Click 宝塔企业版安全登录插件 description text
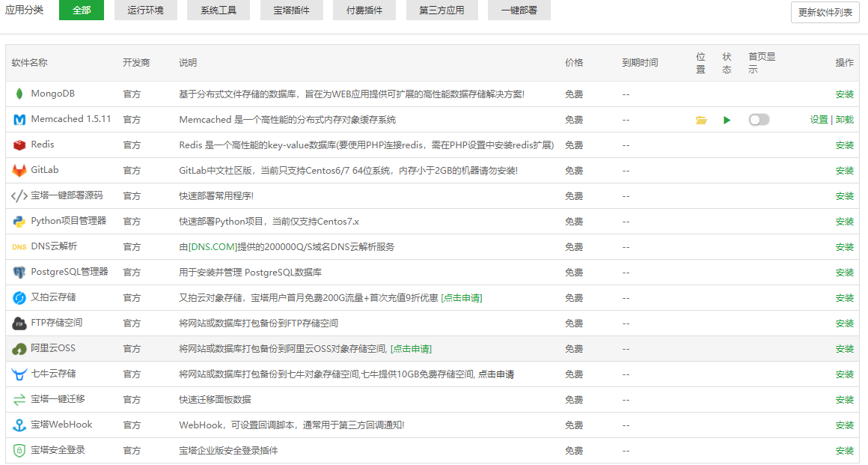The width and height of the screenshot is (868, 465). coord(228,451)
